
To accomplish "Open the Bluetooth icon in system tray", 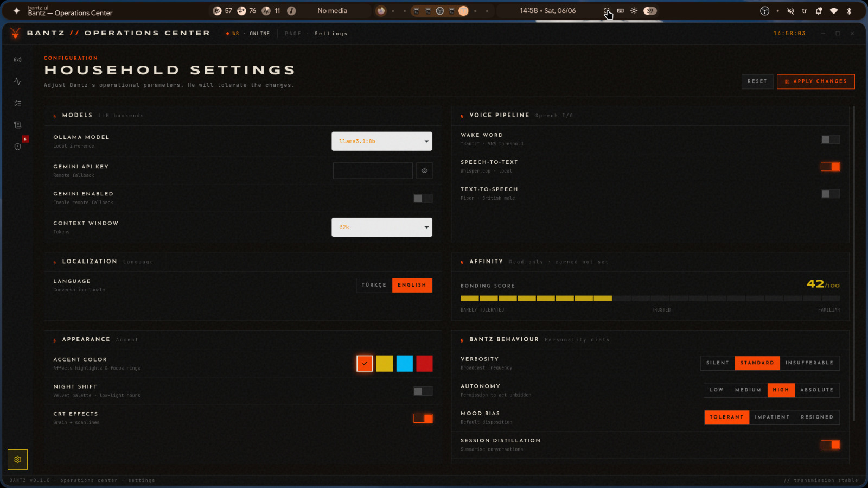I will click(x=849, y=11).
